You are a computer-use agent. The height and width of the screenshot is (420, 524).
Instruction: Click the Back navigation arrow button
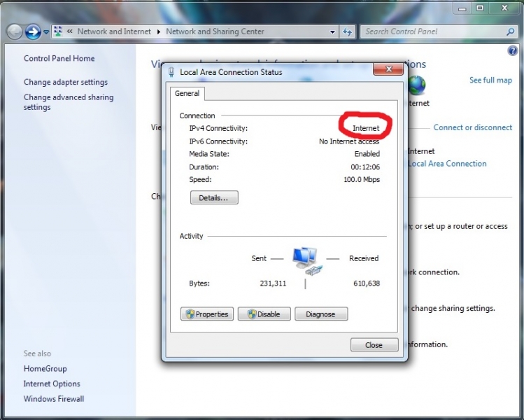pos(14,31)
